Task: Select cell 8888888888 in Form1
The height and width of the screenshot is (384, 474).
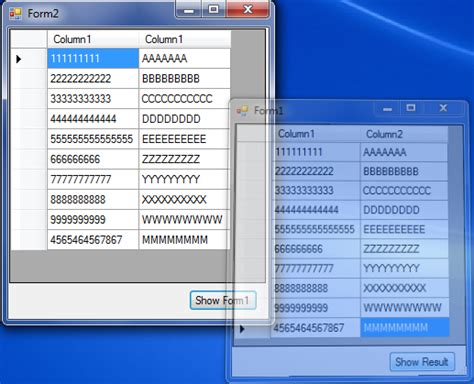Action: click(x=317, y=288)
